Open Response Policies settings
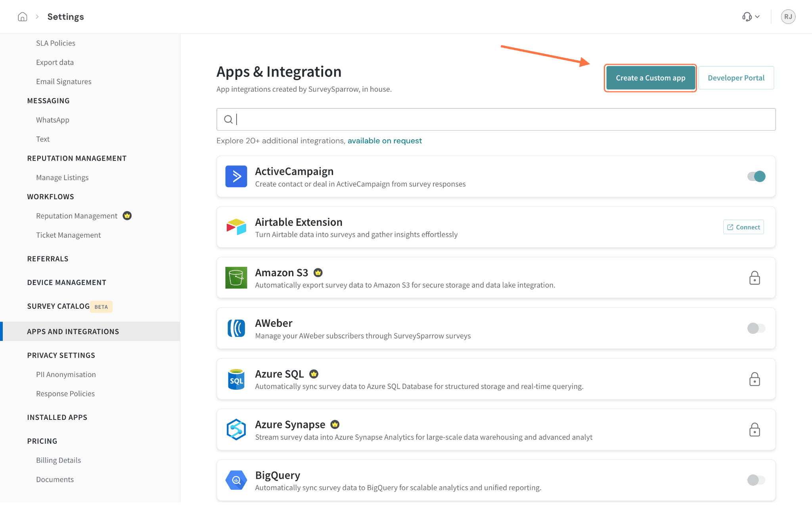The width and height of the screenshot is (812, 508). (x=65, y=394)
